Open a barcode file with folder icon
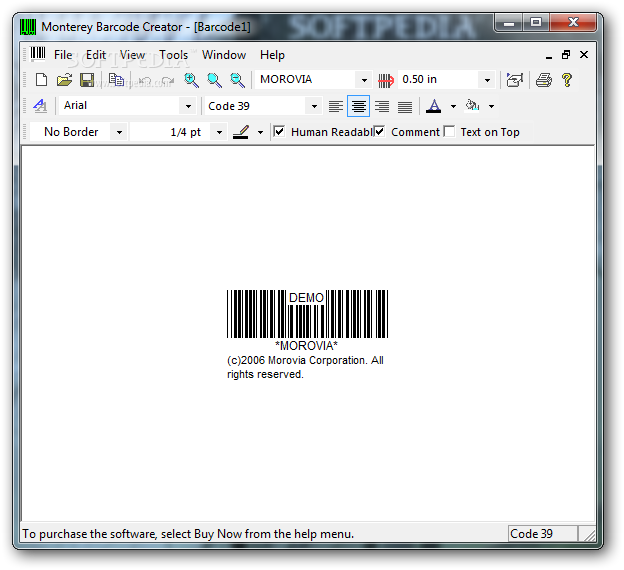Screen dimensions: 624x570 (64, 80)
